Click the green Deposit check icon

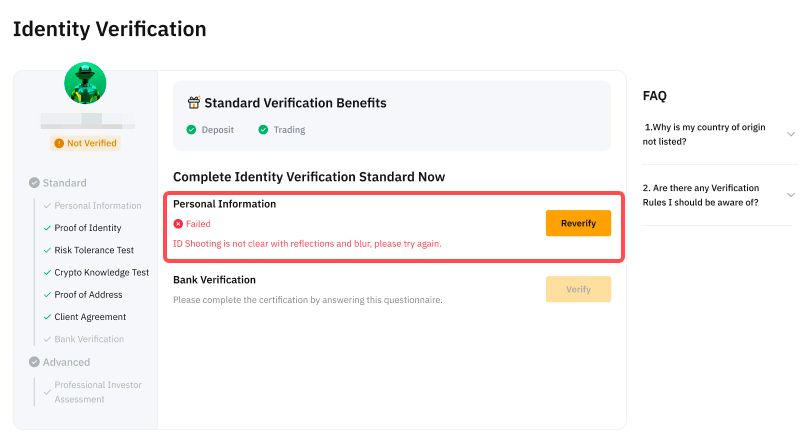191,130
